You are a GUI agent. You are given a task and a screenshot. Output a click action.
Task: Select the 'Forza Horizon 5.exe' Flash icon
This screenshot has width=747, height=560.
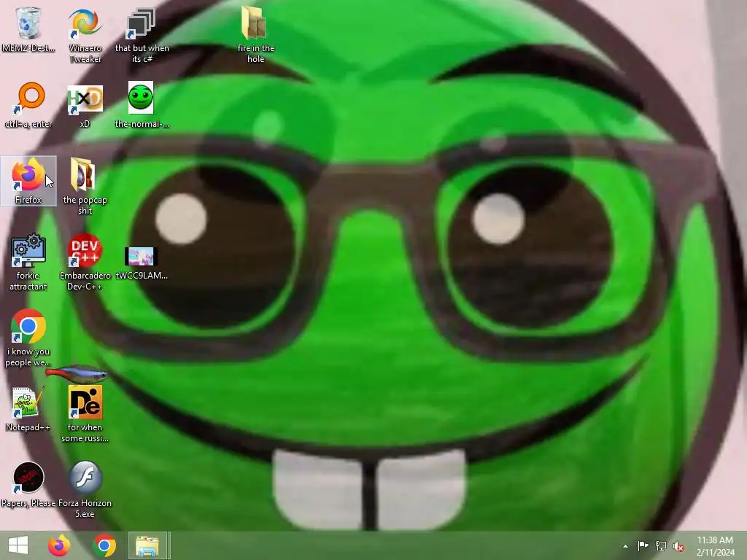coord(85,489)
